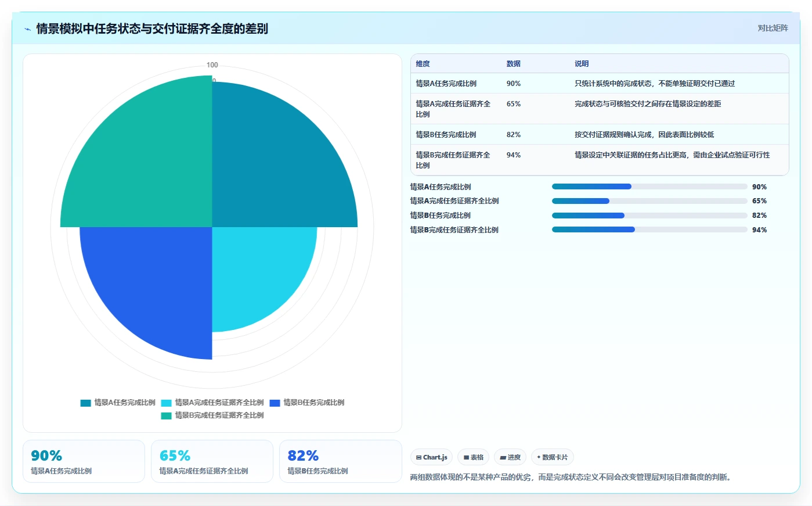The width and height of the screenshot is (812, 506).
Task: Select the Chart.js tag chip
Action: pos(431,457)
